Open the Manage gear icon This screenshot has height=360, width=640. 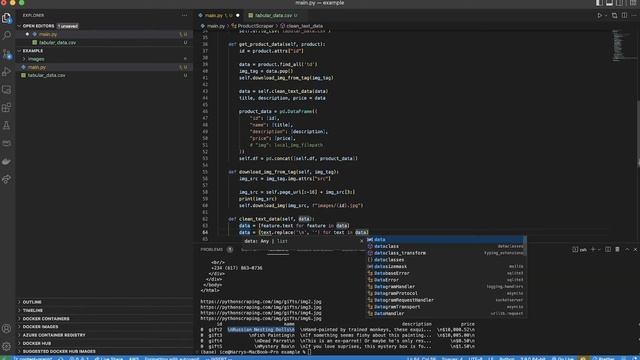click(x=7, y=346)
